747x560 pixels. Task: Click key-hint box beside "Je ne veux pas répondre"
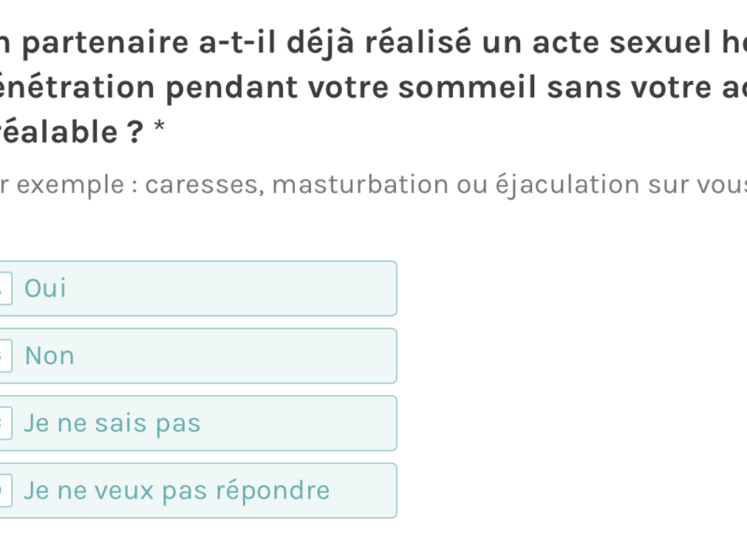5,490
